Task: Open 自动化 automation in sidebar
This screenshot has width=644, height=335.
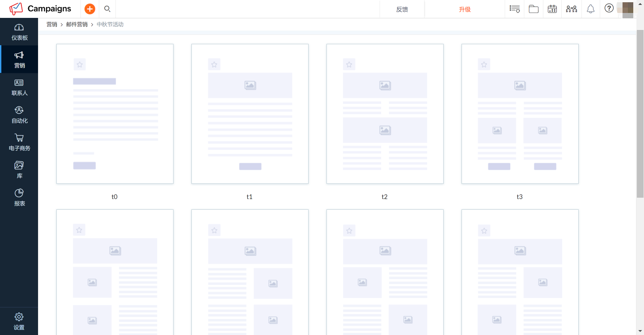Action: 19,115
